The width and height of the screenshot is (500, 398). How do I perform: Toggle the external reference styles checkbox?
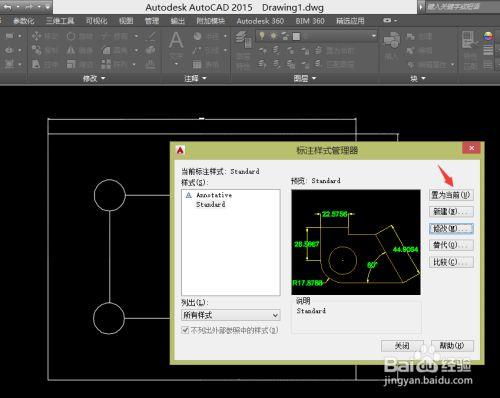pyautogui.click(x=185, y=330)
